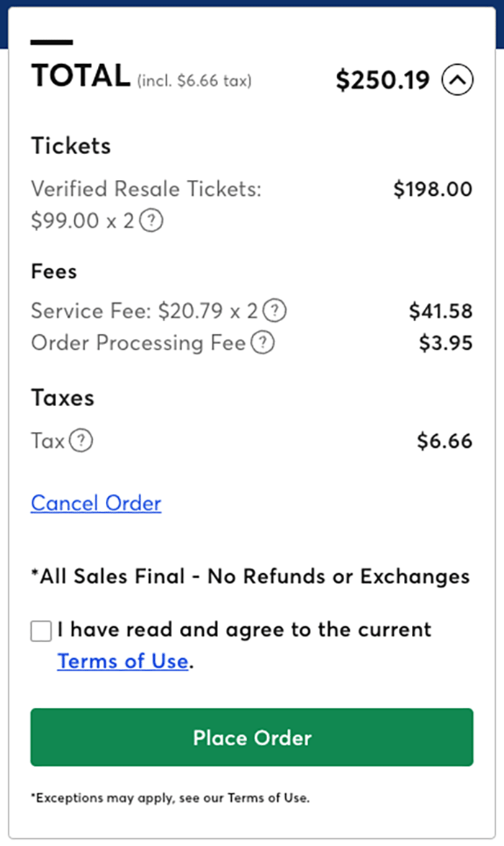Open the Tax question mark icon
The image size is (504, 846).
(x=81, y=441)
